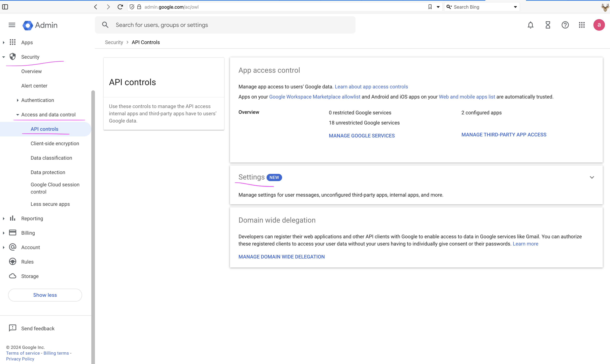
Task: Click the Storage cloud icon
Action: point(12,276)
